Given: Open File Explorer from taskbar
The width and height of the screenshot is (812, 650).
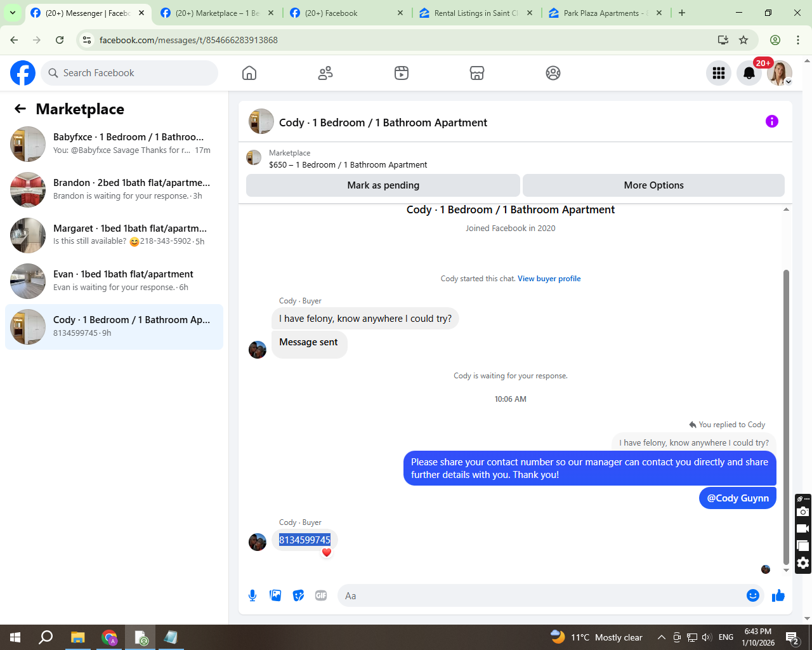Looking at the screenshot, I should (78, 637).
